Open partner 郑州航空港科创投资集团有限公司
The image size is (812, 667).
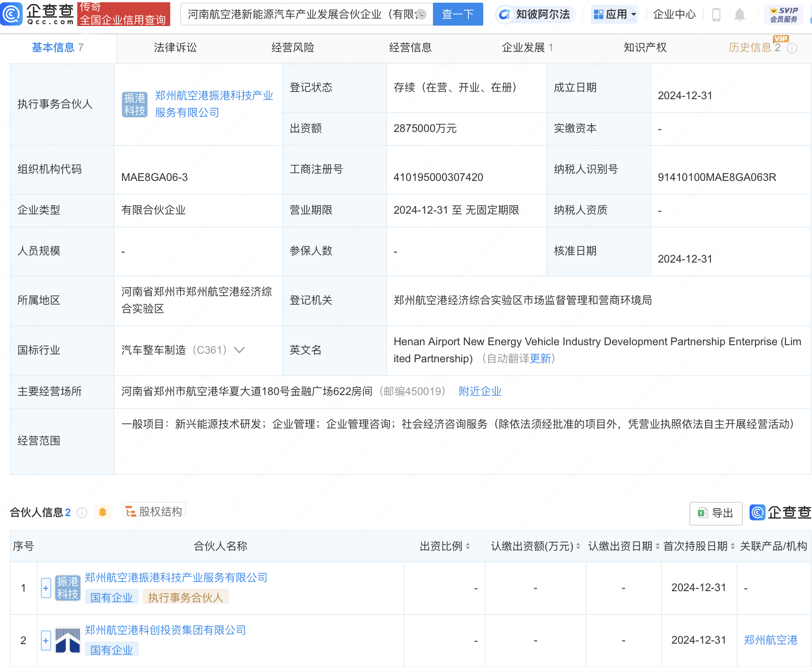click(x=165, y=630)
